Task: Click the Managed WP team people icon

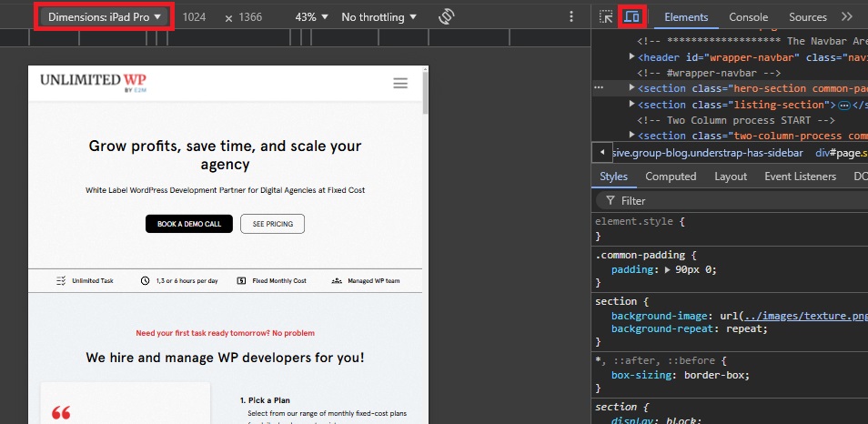Action: [x=337, y=280]
